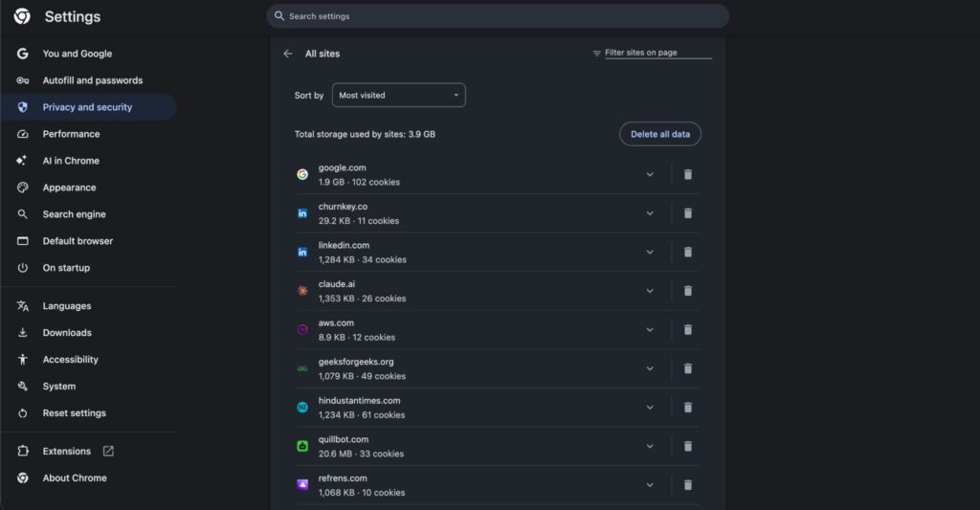This screenshot has height=510, width=980.
Task: Expand hindustantimes.com row chevron
Action: point(650,408)
